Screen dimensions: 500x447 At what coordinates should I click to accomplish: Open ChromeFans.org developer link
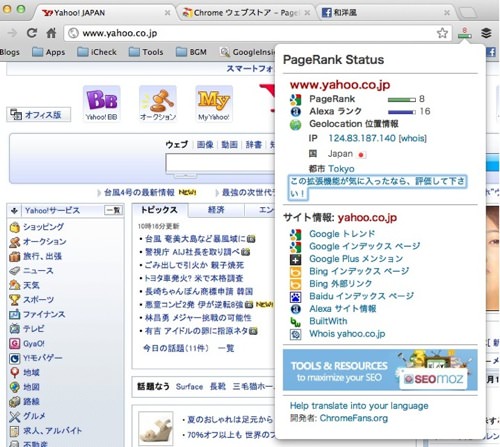(x=354, y=418)
